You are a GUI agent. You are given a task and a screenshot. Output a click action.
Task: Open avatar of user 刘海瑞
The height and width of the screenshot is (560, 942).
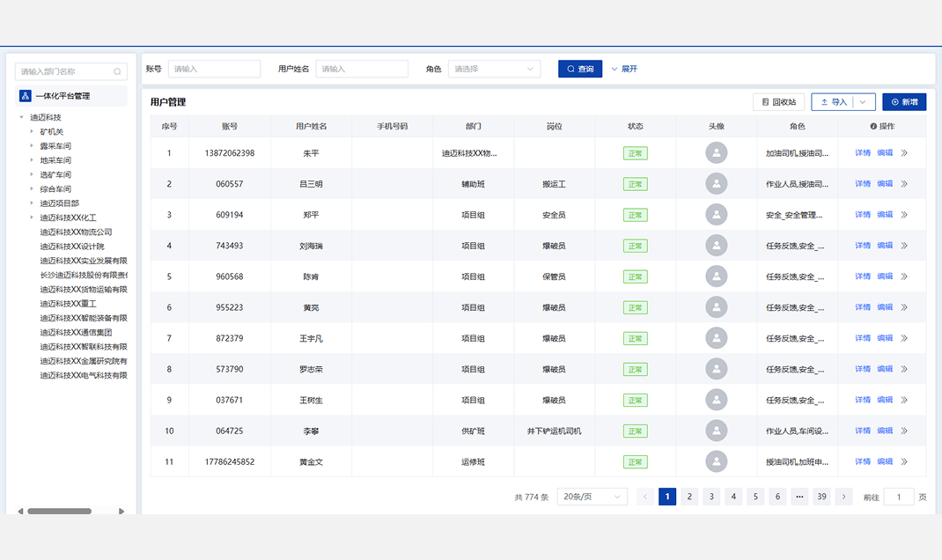click(716, 245)
